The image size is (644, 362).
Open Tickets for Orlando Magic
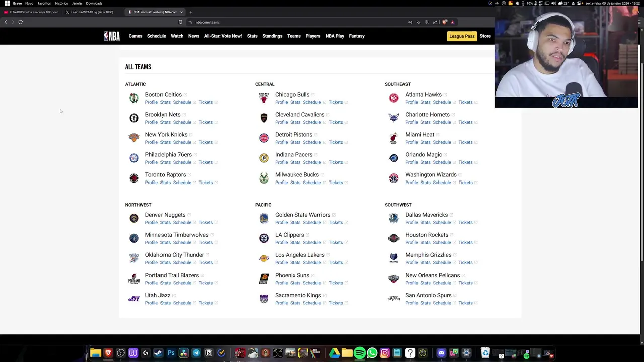465,162
